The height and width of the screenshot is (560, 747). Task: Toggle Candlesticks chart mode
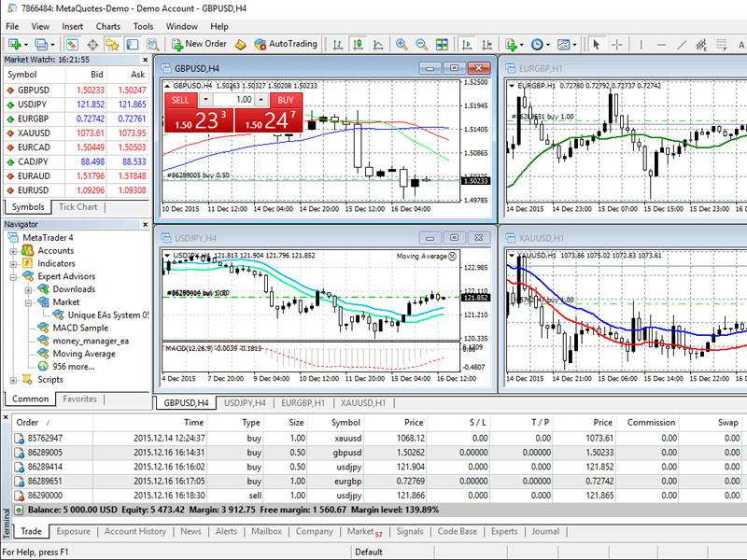[358, 44]
